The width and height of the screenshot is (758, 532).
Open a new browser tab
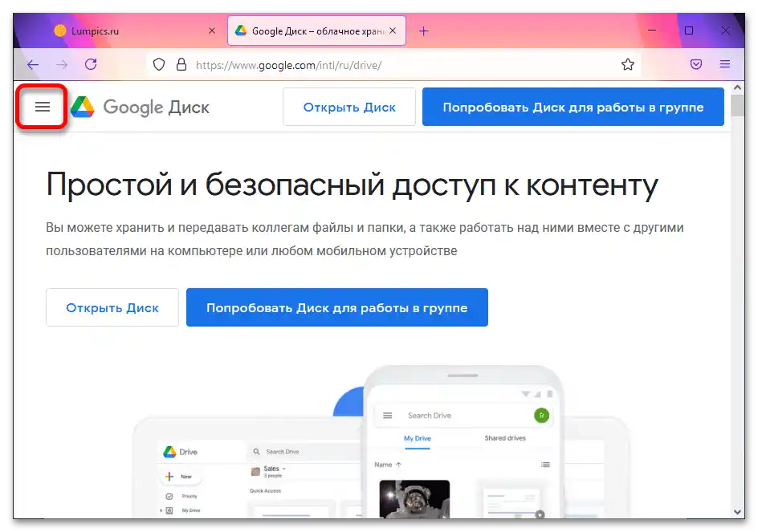(x=423, y=31)
